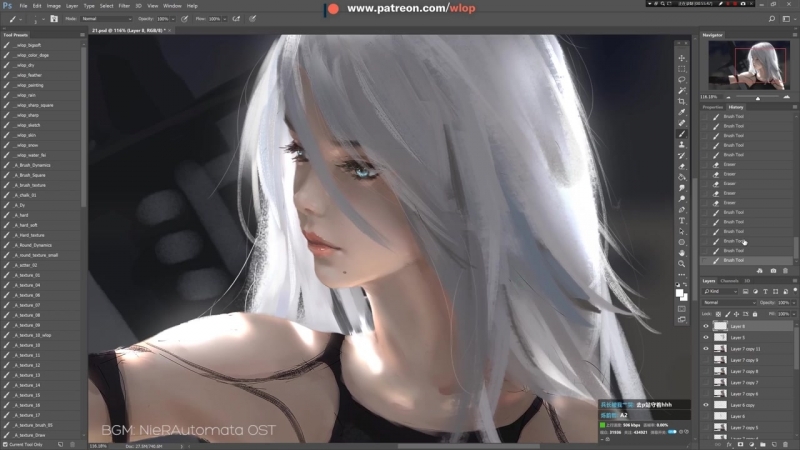This screenshot has height=450, width=800.
Task: Hide Layer 6 copy visibility eye
Action: [x=706, y=405]
